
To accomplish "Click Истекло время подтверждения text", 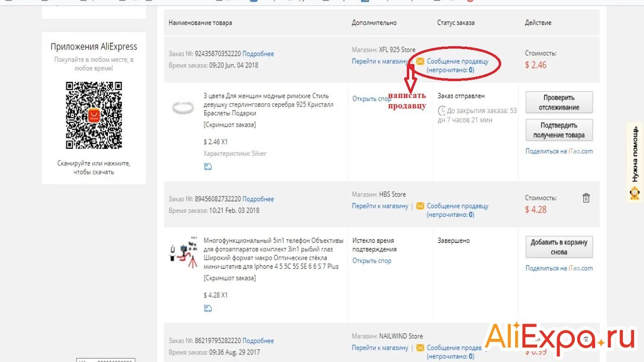I will pos(375,245).
